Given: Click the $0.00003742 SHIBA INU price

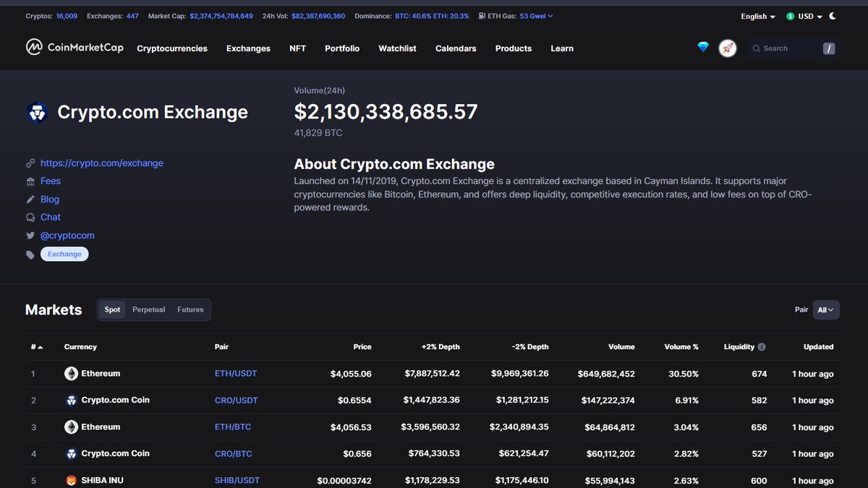Looking at the screenshot, I should tap(344, 481).
